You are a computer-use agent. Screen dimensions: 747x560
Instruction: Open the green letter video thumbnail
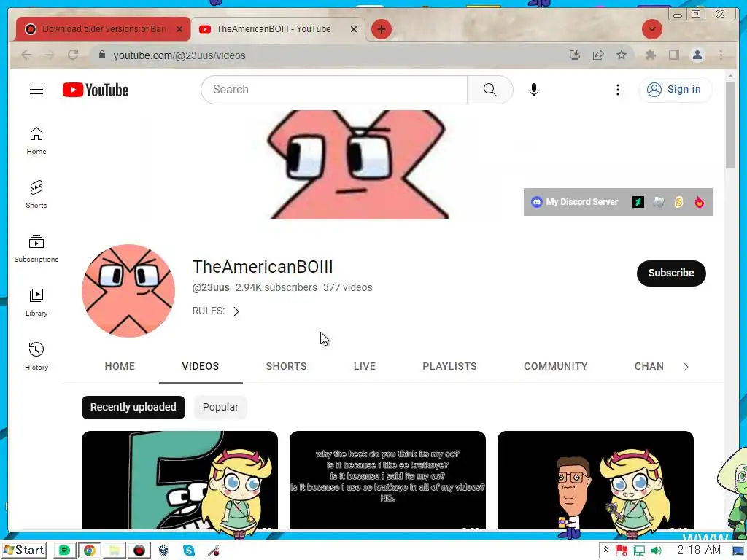pyautogui.click(x=179, y=480)
